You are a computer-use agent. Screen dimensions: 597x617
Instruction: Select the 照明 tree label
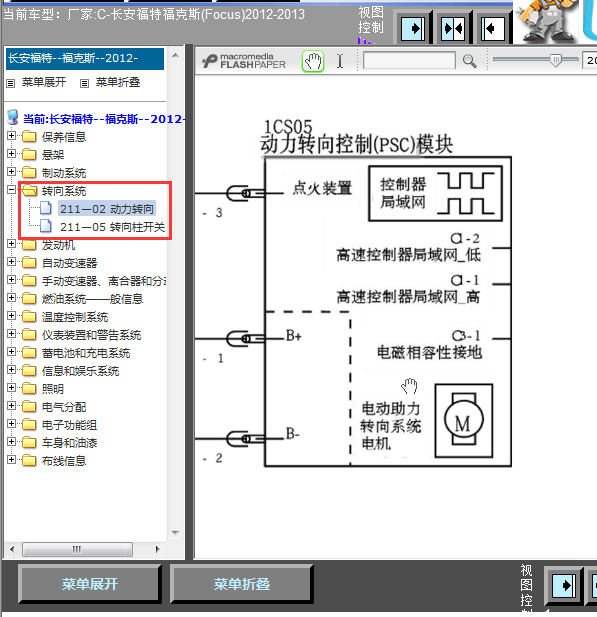(53, 389)
